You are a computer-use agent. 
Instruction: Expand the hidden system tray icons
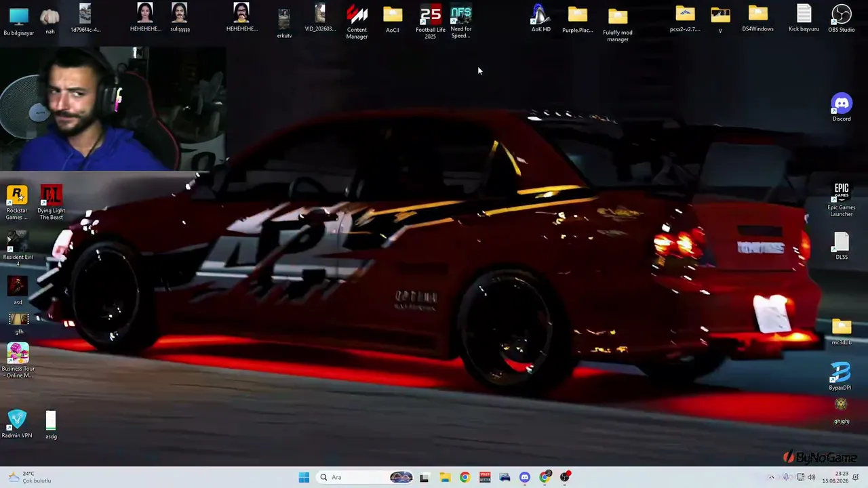pos(771,477)
